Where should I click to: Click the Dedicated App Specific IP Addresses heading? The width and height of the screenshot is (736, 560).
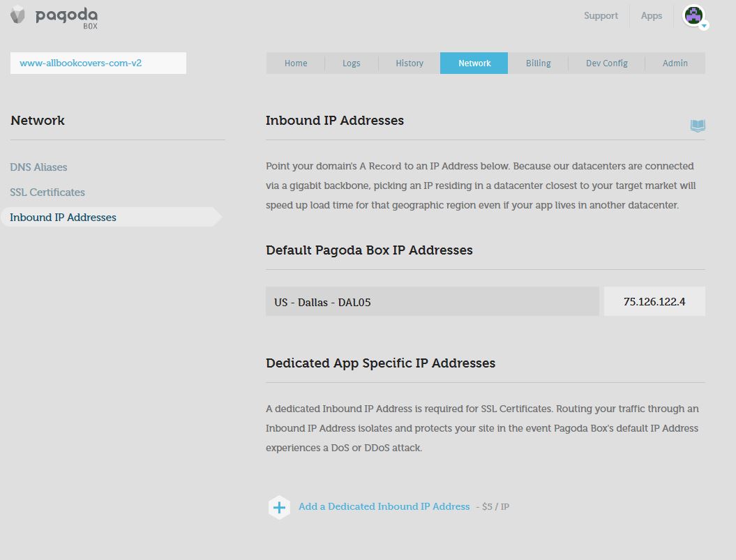(380, 363)
